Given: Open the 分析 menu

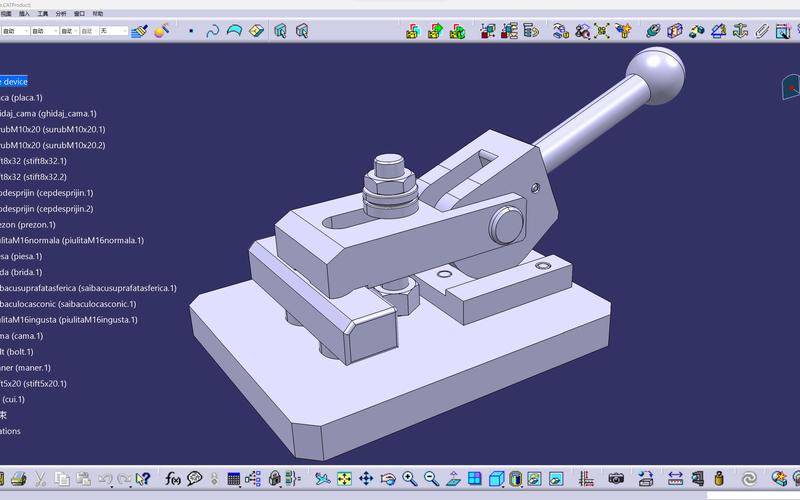Looking at the screenshot, I should pos(61,14).
